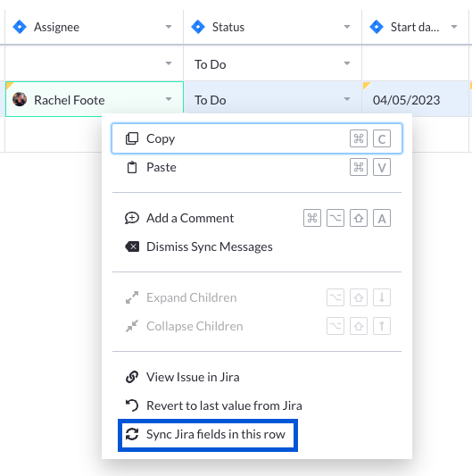472x476 pixels.
Task: Click the revert arrow icon in menu
Action: 132,405
